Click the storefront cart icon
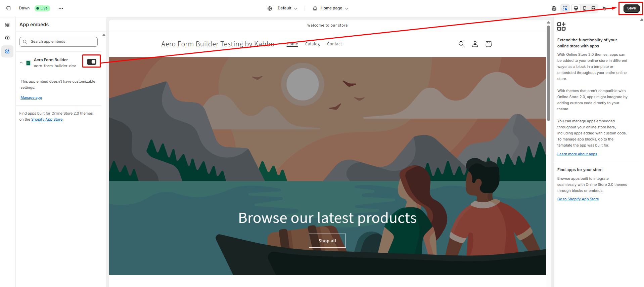This screenshot has height=287, width=644. tap(488, 44)
